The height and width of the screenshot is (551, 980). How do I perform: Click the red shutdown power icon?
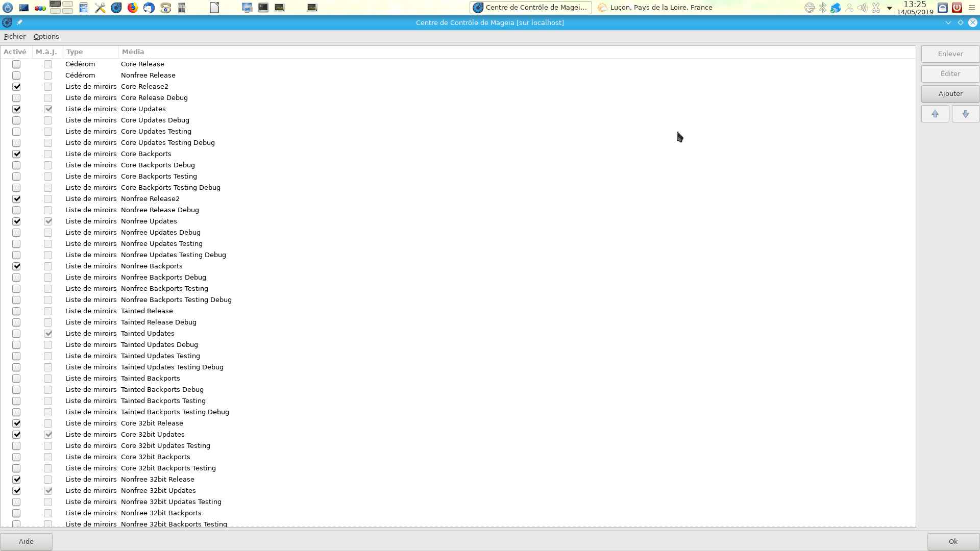point(957,8)
